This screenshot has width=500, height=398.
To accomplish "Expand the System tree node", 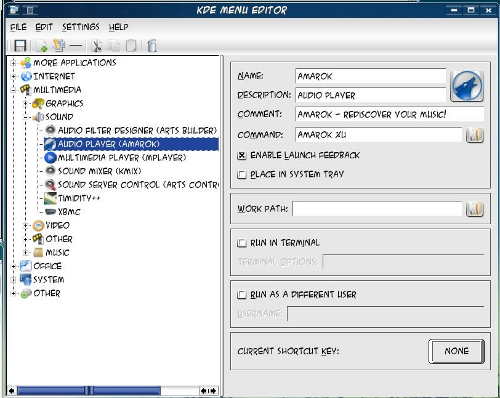I will click(x=13, y=280).
